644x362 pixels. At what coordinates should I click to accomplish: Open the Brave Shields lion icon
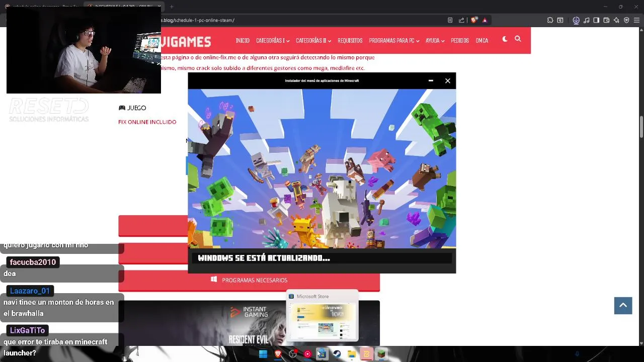[x=474, y=20]
